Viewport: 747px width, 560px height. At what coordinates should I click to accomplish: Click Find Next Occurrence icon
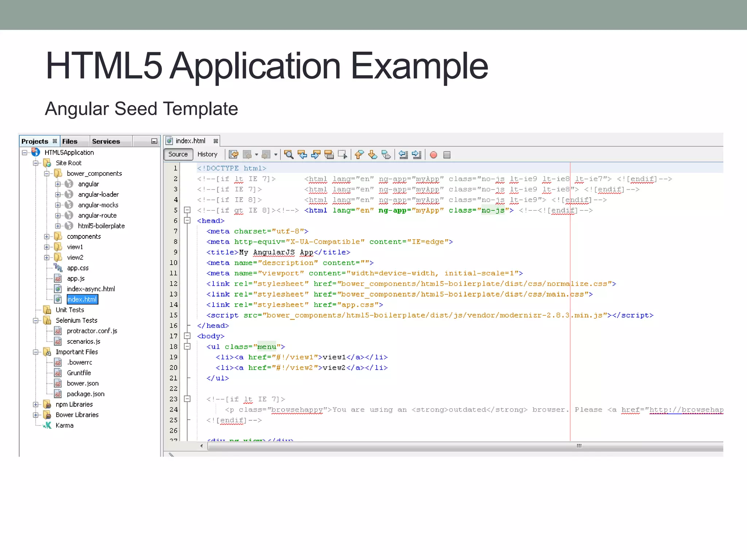[316, 155]
